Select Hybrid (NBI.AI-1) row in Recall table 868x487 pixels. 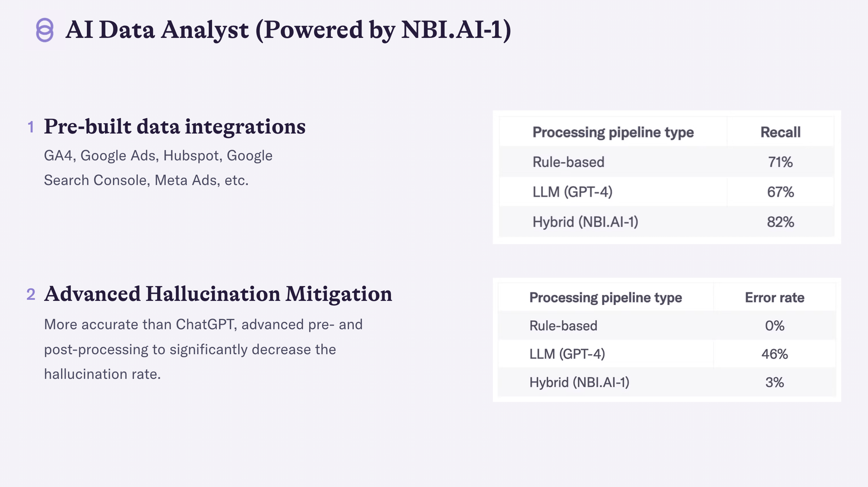click(667, 222)
